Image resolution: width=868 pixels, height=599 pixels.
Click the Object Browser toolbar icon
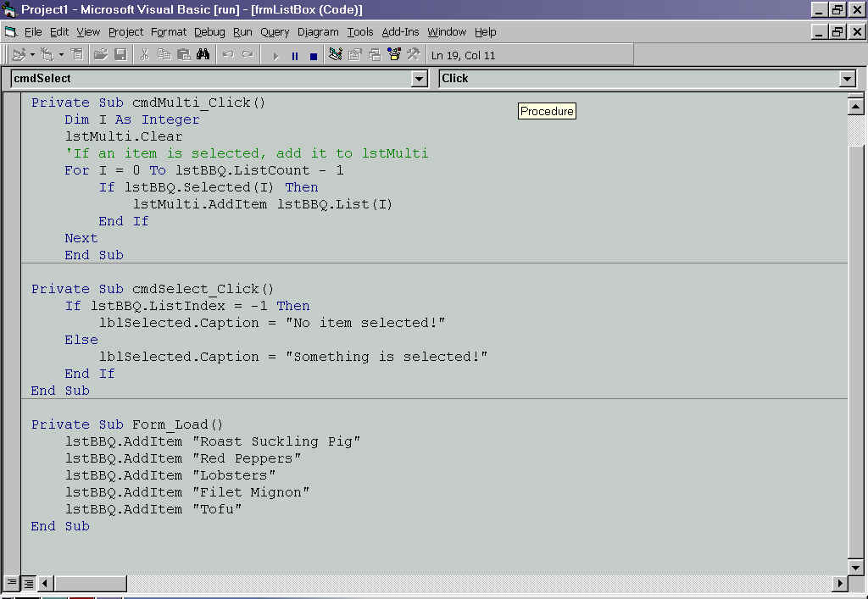click(x=394, y=55)
